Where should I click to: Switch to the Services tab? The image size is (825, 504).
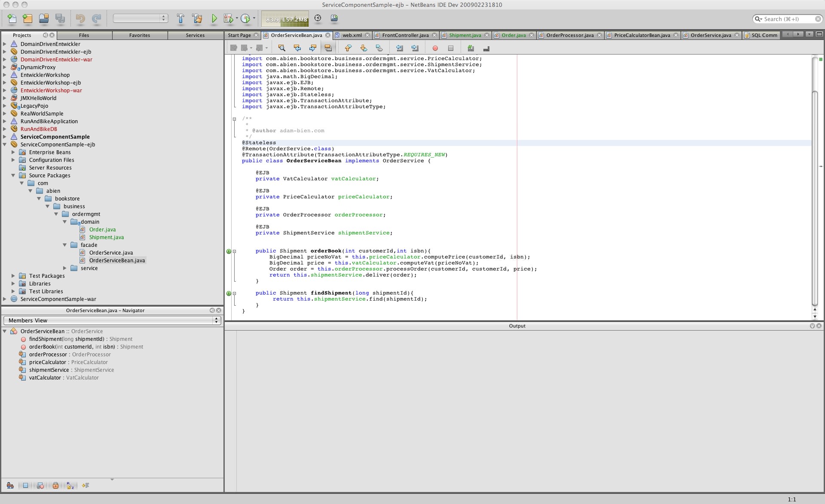click(x=195, y=35)
